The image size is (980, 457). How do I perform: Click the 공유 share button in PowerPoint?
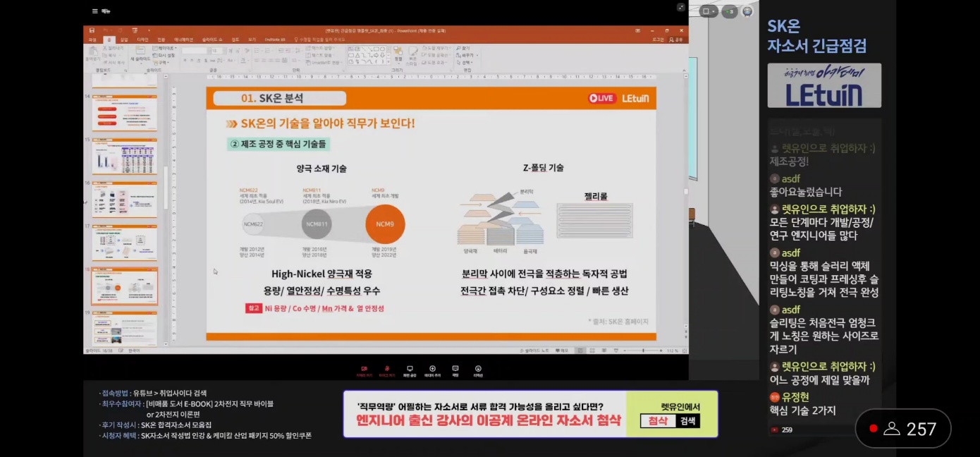point(677,39)
